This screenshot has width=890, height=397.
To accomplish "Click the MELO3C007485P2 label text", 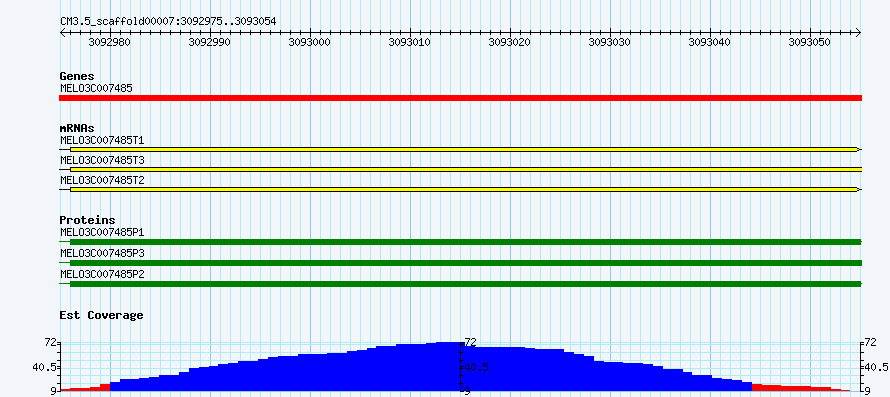I will coord(102,274).
